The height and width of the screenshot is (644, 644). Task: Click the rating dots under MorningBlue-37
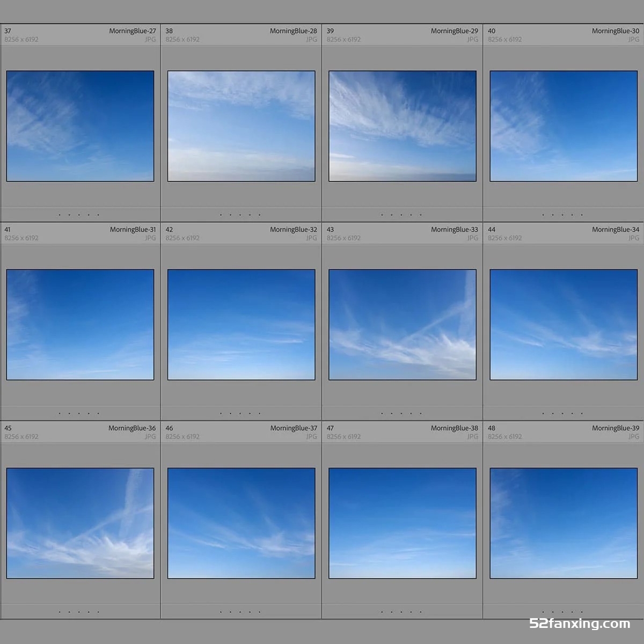click(240, 612)
